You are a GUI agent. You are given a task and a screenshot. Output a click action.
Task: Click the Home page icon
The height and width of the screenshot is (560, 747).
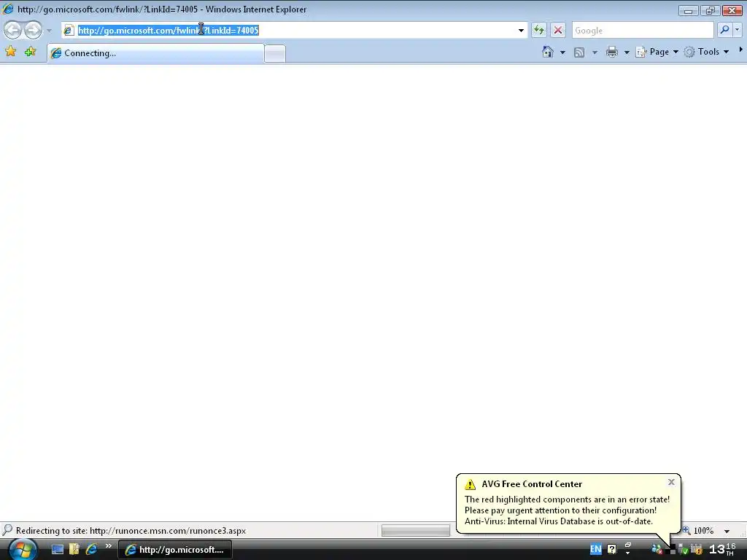click(x=548, y=52)
